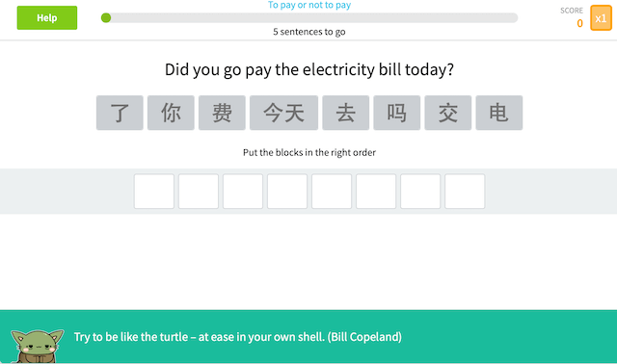This screenshot has height=364, width=617.
Task: Click the turtle quote banner text
Action: point(238,337)
